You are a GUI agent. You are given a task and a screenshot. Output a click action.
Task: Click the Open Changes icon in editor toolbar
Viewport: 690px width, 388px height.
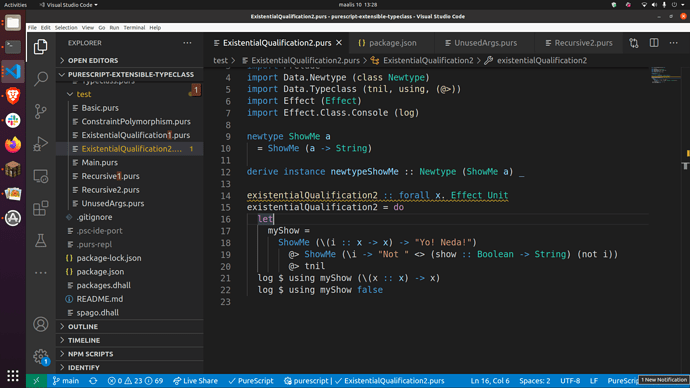coord(634,43)
